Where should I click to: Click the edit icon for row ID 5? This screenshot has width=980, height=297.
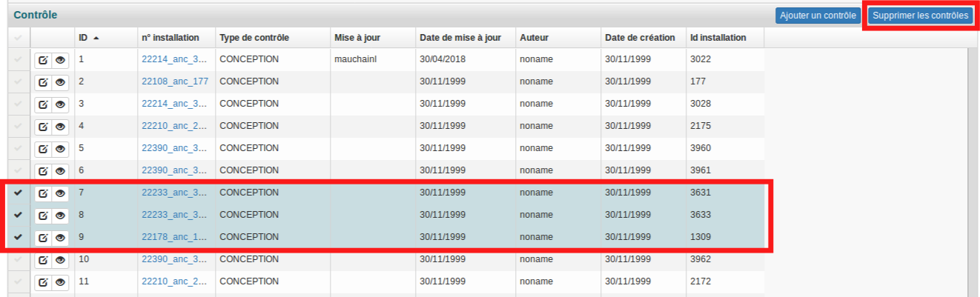[x=43, y=148]
